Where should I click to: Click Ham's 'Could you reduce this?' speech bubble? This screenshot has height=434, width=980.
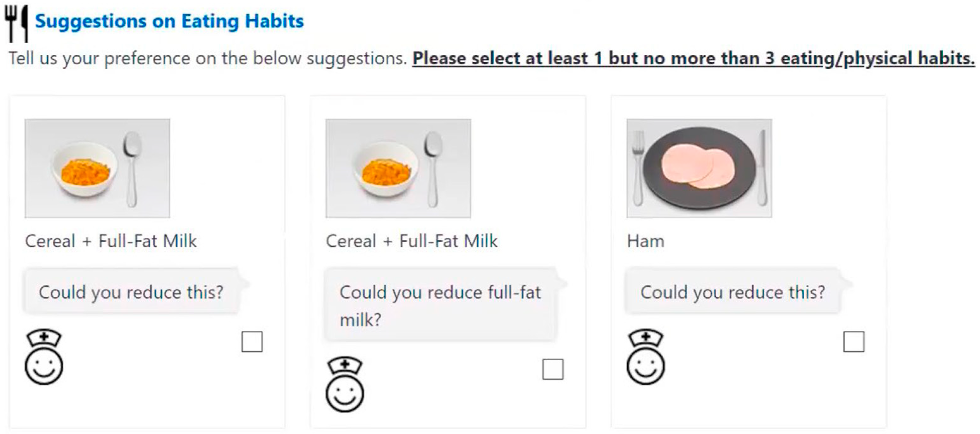click(x=732, y=292)
